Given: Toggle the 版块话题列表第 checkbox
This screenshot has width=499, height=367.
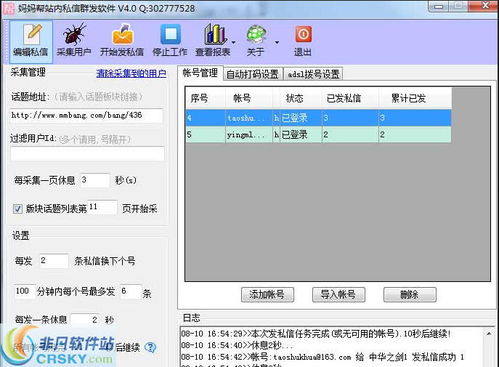Looking at the screenshot, I should point(18,209).
